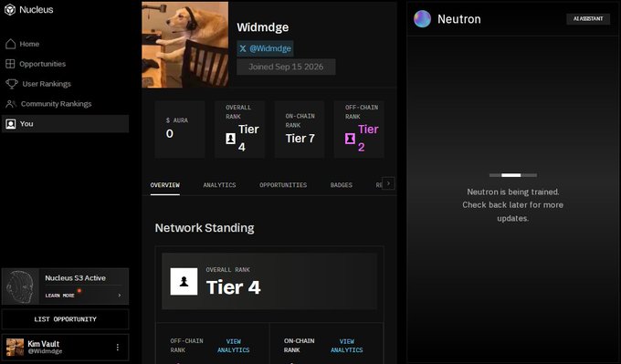
Task: Open the @Widmdge X profile link
Action: [x=266, y=48]
